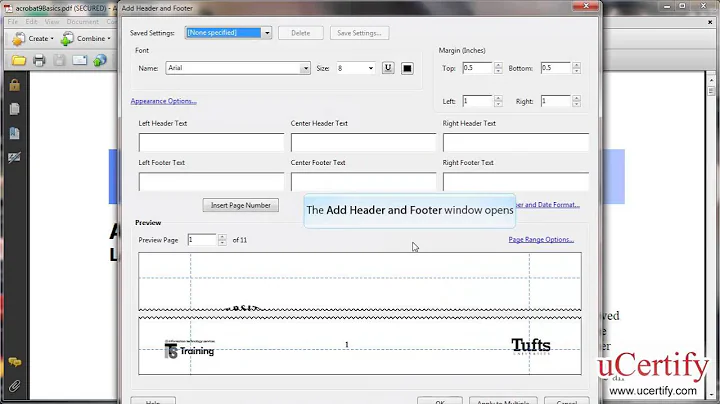Adjust the Top margin stepper

click(498, 68)
